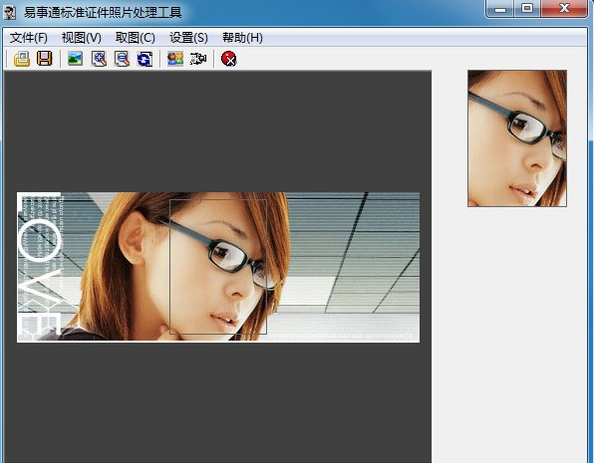Open the 文件(F) menu
594x463 pixels.
(x=28, y=38)
